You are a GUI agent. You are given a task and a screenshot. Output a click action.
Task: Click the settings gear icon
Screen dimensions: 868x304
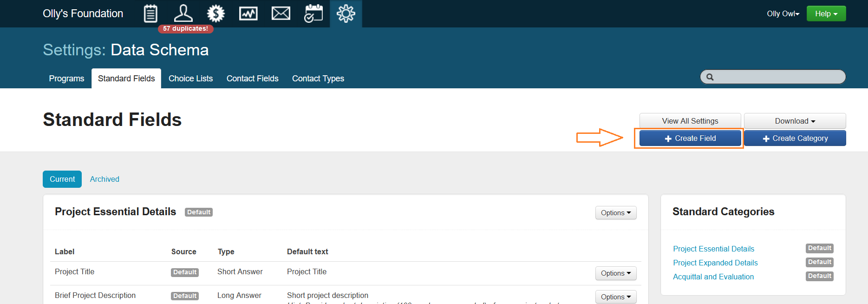(346, 13)
